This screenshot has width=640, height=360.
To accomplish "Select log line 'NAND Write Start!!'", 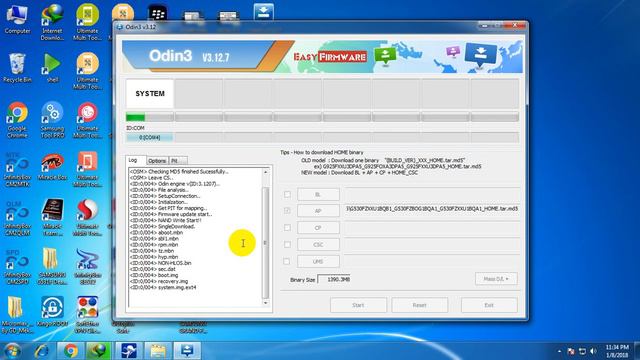I will [x=165, y=220].
